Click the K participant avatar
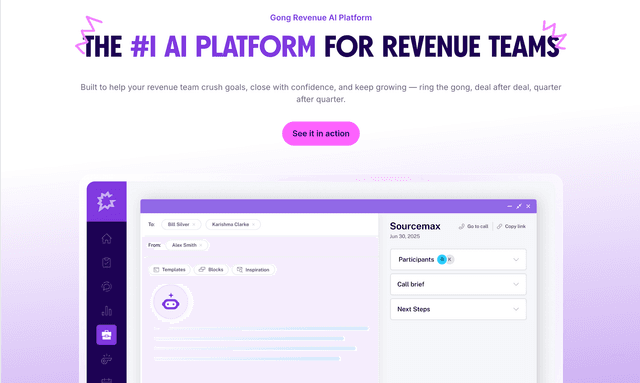 [x=450, y=260]
